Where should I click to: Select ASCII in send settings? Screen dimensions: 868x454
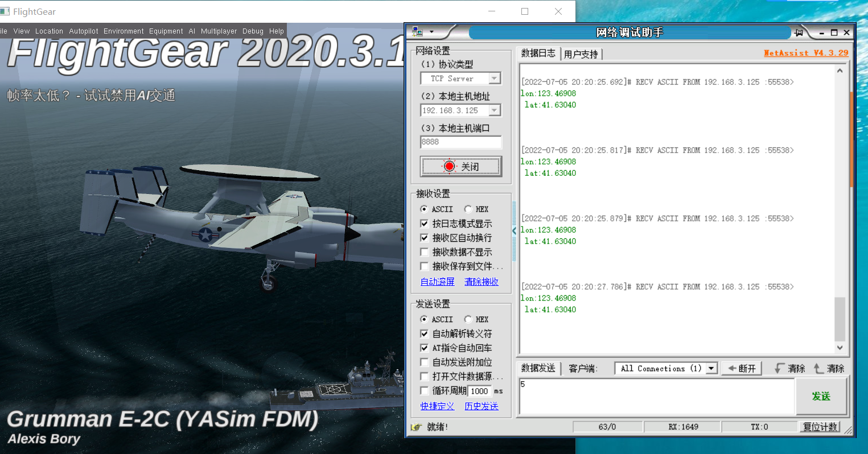pos(424,320)
